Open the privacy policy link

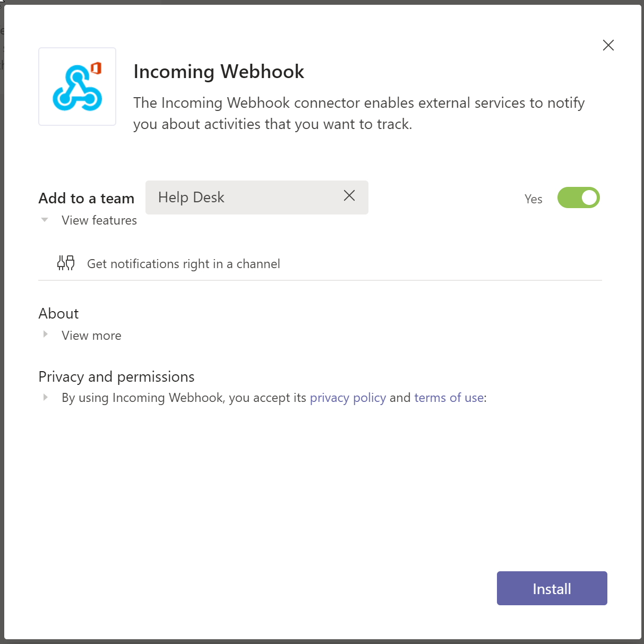pos(348,398)
